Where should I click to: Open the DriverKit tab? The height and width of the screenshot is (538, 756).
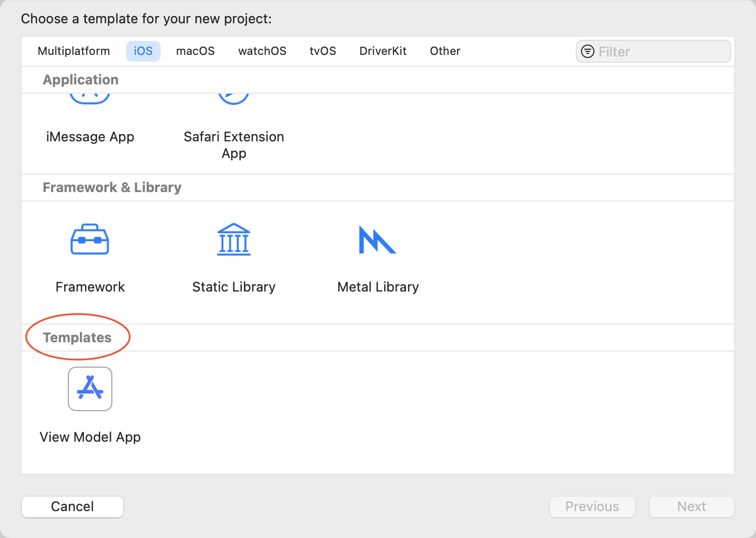click(x=383, y=51)
